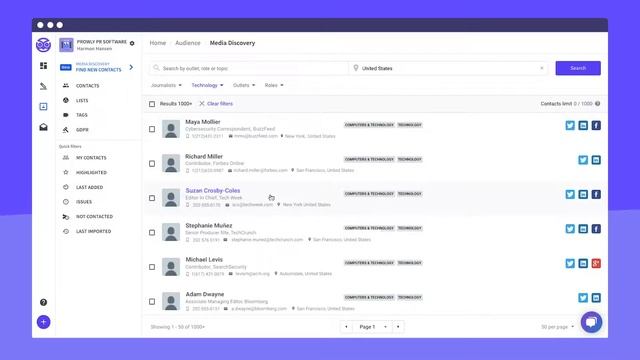
Task: Check the box for Stephanie Muñez
Action: tap(152, 233)
